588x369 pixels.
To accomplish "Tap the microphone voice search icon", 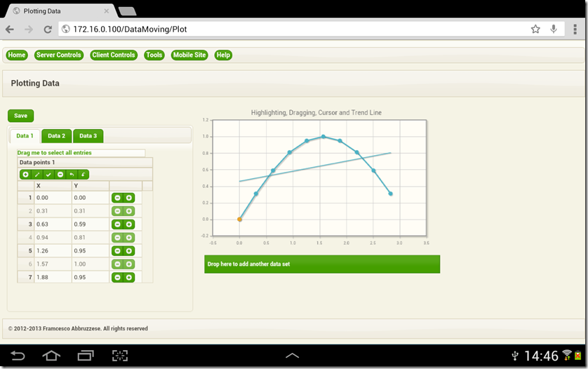I will 554,29.
